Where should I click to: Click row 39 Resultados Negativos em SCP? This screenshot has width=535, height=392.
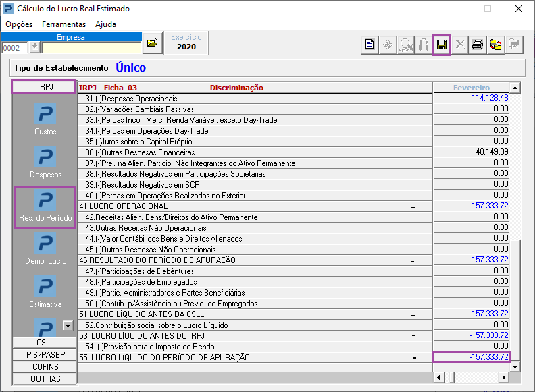[255, 185]
